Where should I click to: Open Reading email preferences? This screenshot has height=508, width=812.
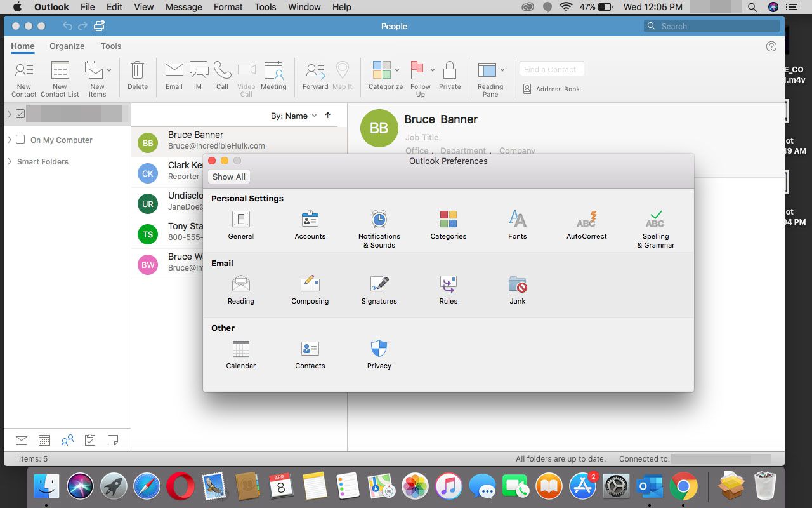click(241, 290)
